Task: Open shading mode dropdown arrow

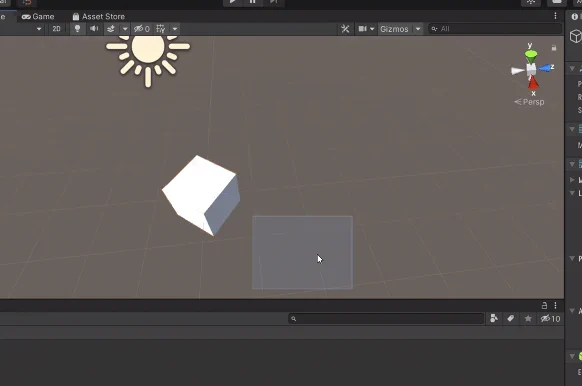Action: pos(39,29)
